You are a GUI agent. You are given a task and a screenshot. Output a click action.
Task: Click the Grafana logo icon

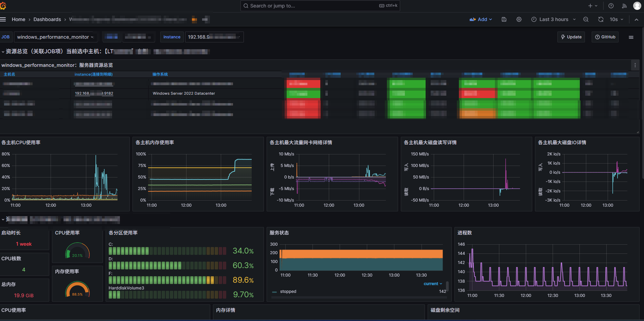(3, 6)
